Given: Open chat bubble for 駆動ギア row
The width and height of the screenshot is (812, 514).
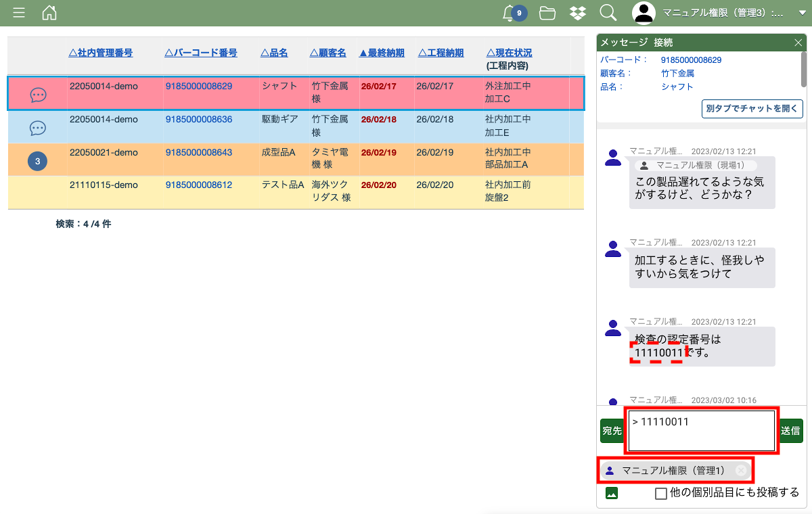Looking at the screenshot, I should click(38, 128).
